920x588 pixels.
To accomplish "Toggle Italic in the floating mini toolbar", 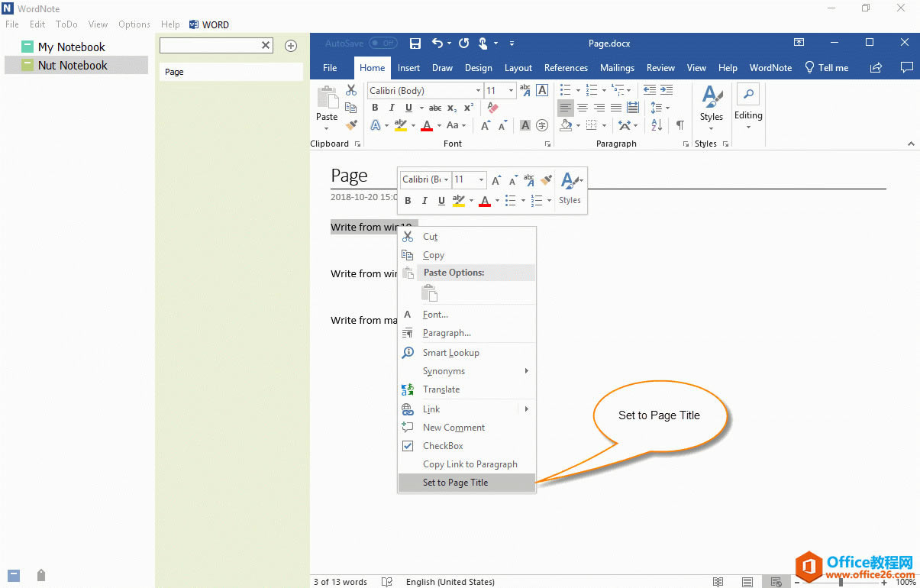I will coord(424,201).
